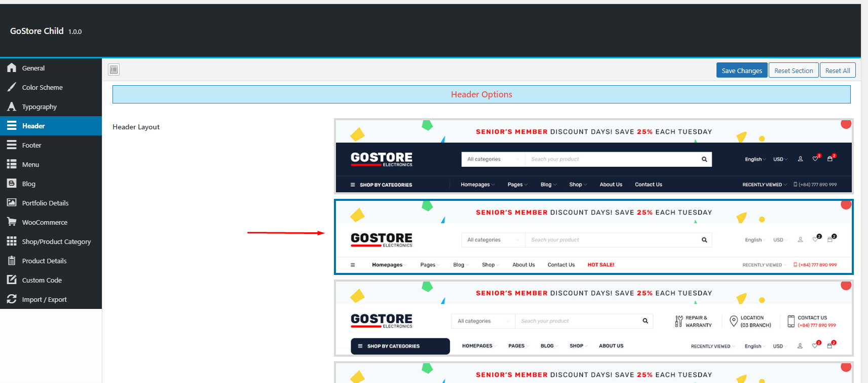Open the Menu settings section
Screen dimensions: 868x383
tap(30, 164)
